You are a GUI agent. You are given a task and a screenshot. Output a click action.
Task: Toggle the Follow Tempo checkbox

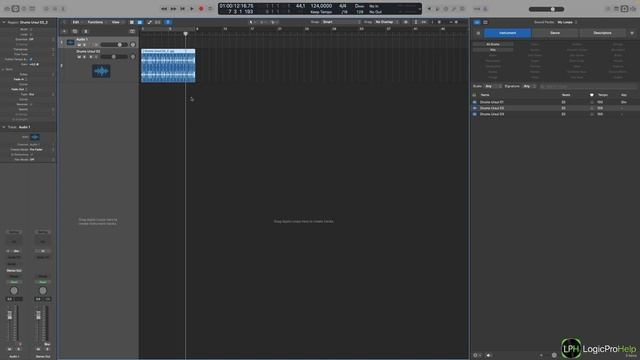click(31, 59)
